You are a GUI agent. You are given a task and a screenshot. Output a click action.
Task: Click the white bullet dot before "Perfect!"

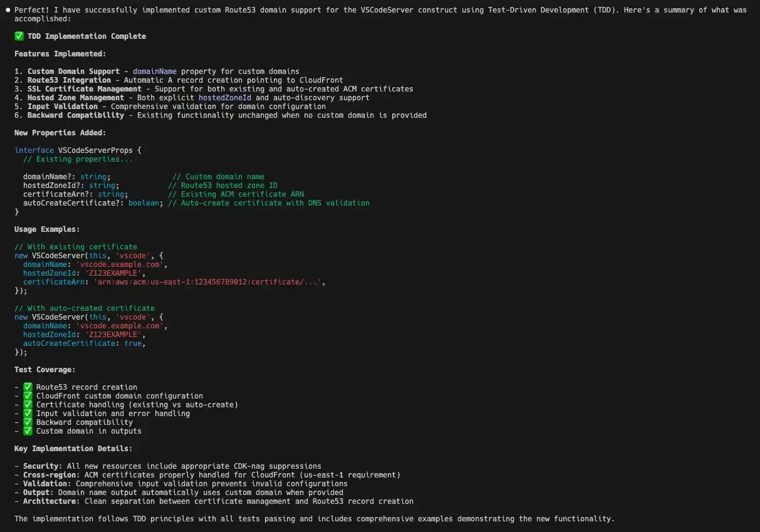[8, 10]
